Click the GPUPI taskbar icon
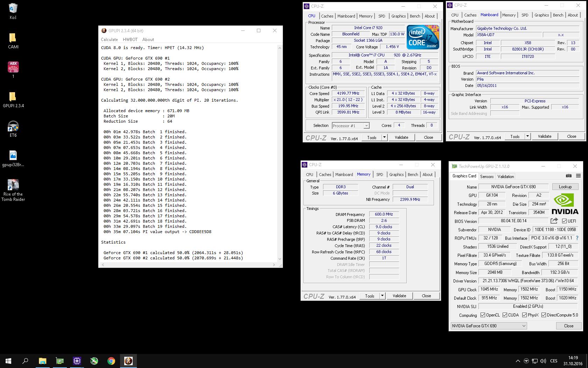 tap(128, 361)
